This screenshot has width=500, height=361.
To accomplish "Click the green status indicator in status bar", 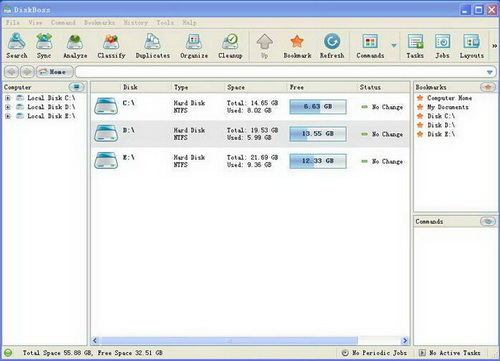I will point(8,353).
